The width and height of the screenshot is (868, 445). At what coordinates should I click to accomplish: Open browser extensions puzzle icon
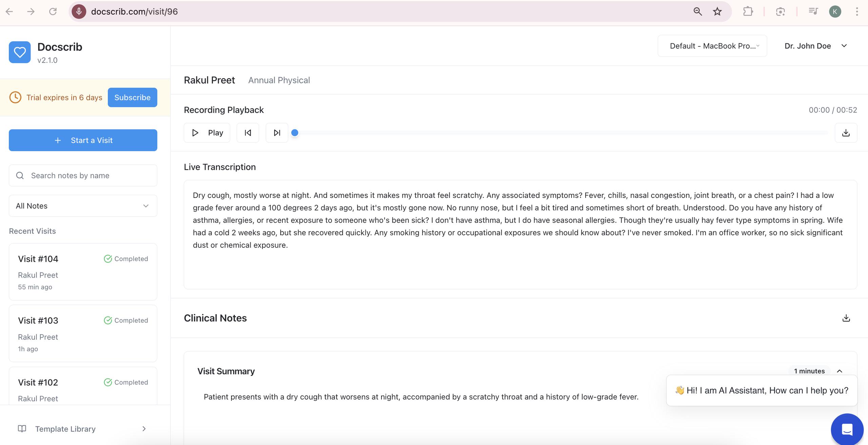pos(748,12)
